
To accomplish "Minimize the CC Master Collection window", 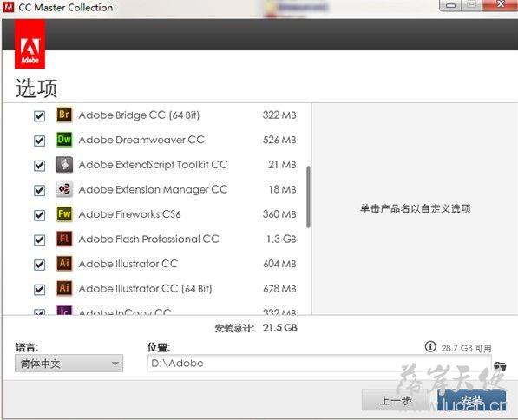I will coord(450,5).
